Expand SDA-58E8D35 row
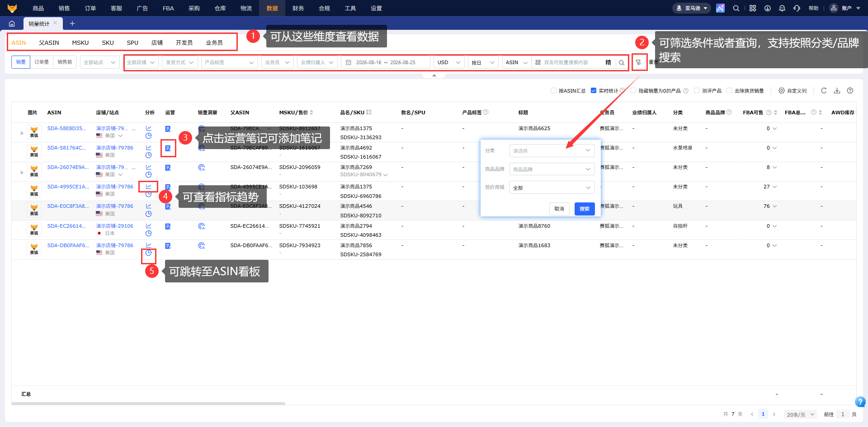 click(22, 133)
